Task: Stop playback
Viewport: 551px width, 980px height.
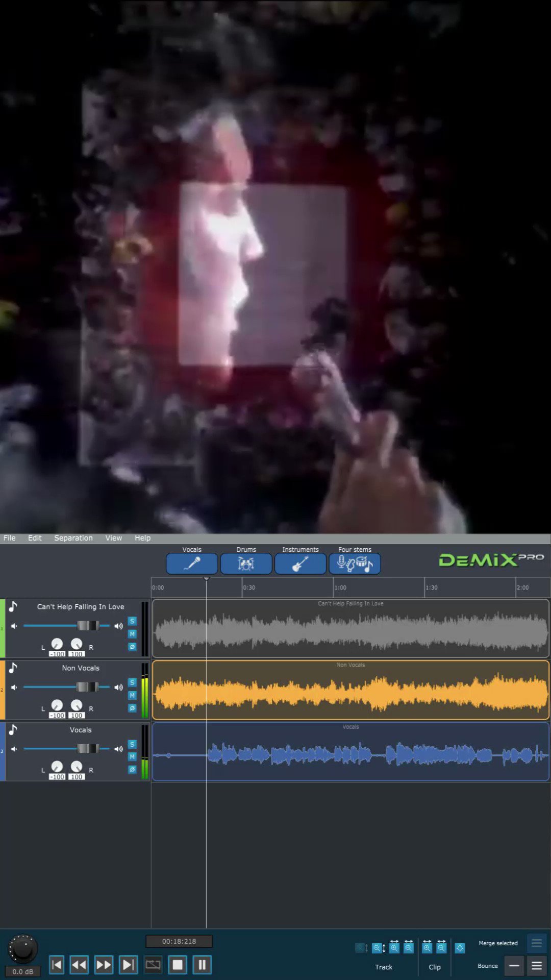Action: point(178,965)
